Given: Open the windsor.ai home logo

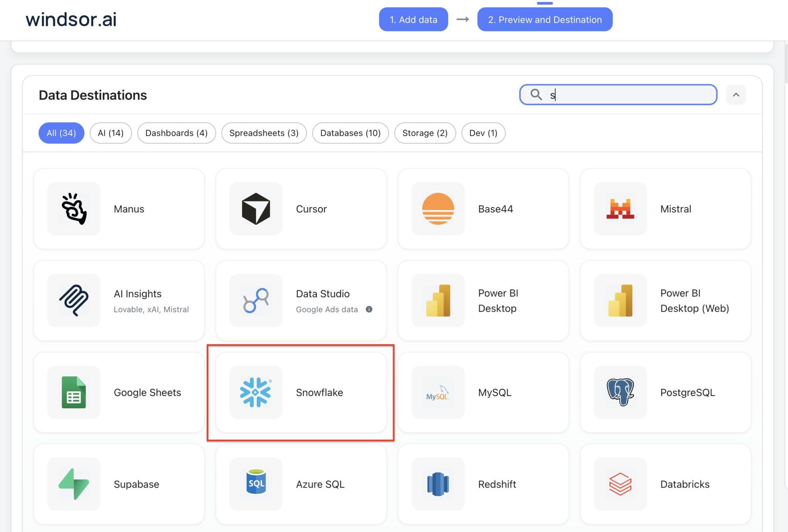Looking at the screenshot, I should click(71, 19).
